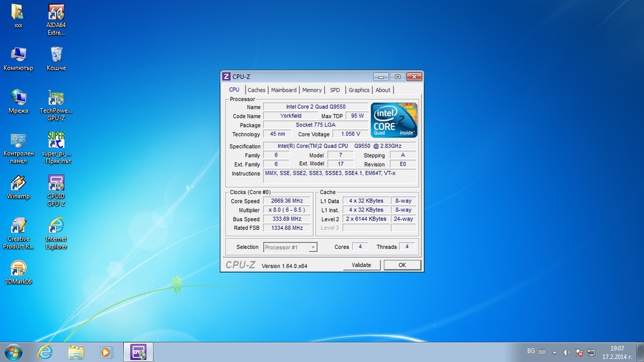Click the Specification field text
This screenshot has width=644, height=362.
pos(339,146)
